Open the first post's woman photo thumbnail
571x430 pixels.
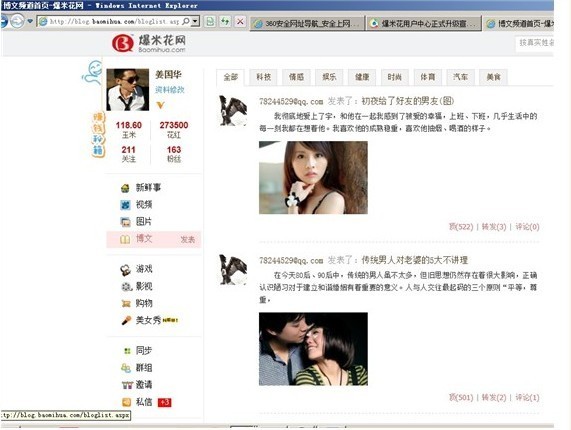point(313,178)
